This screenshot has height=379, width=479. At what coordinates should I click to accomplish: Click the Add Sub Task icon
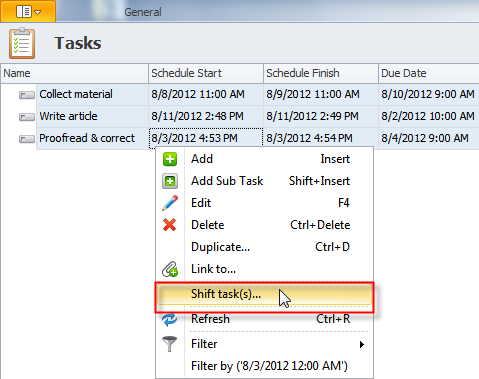point(170,181)
